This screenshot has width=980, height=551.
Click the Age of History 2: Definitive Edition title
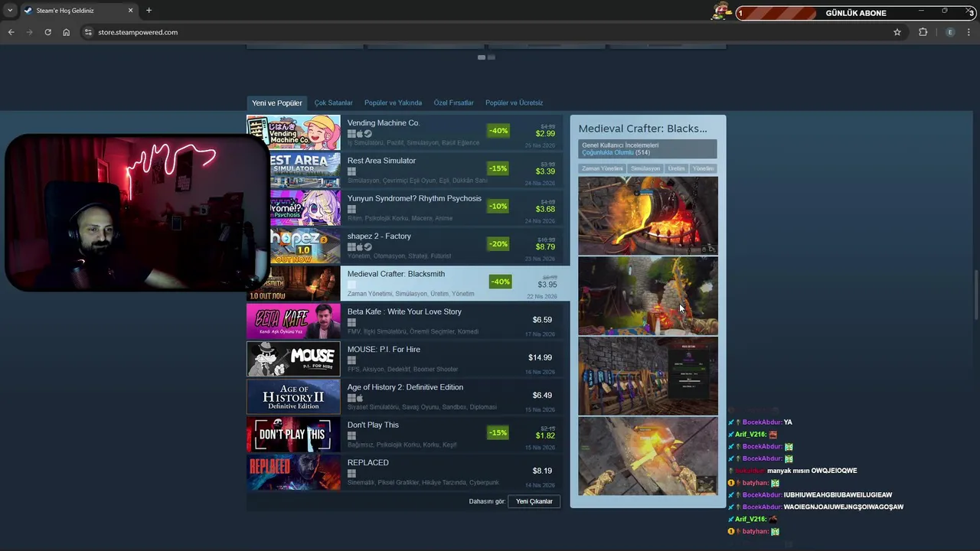pyautogui.click(x=405, y=387)
